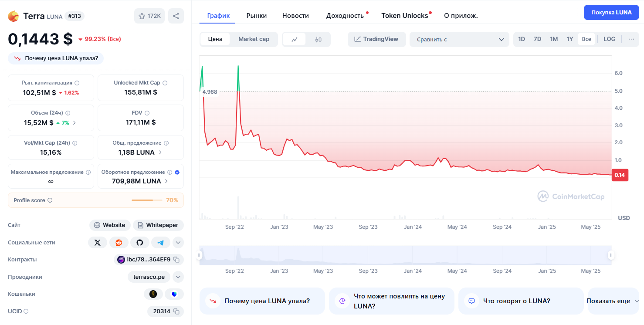
Task: Expand the explorers list beside terrasco.pe
Action: [x=178, y=277]
